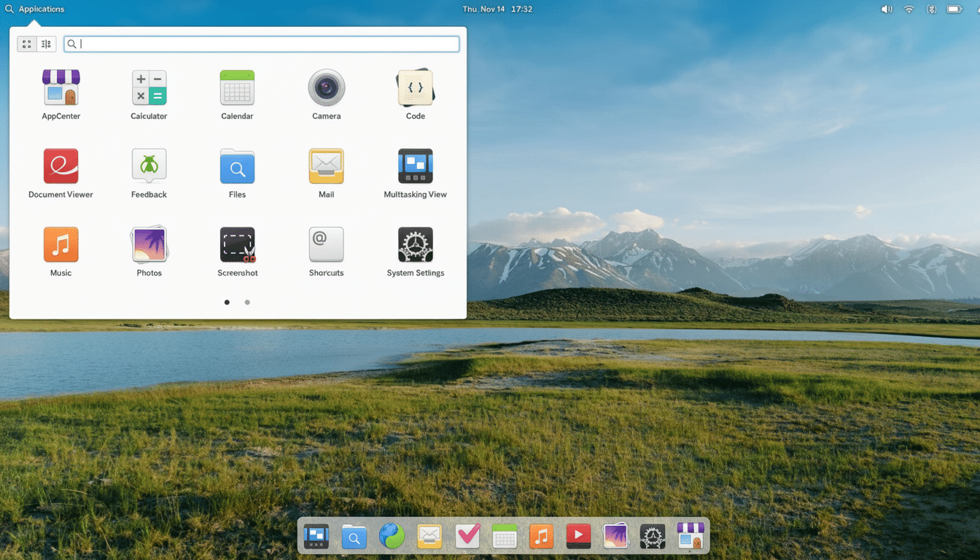Open the Applications menu
This screenshot has height=560, width=980.
35,9
